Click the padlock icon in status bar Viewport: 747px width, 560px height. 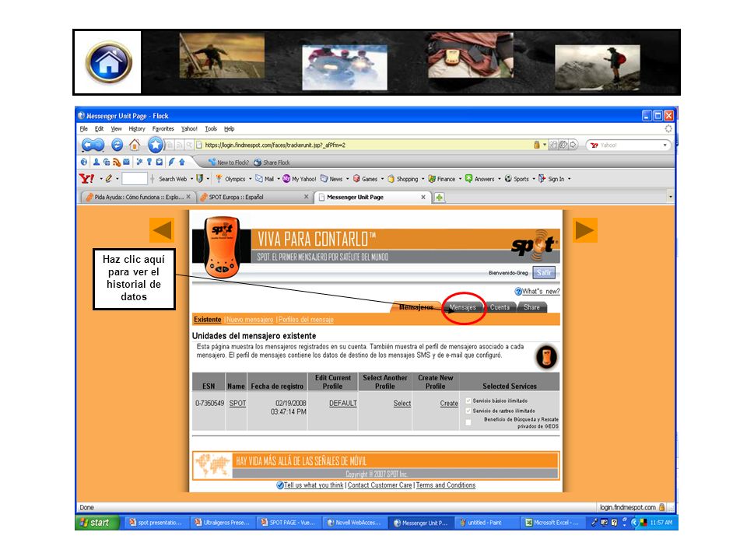[x=661, y=508]
